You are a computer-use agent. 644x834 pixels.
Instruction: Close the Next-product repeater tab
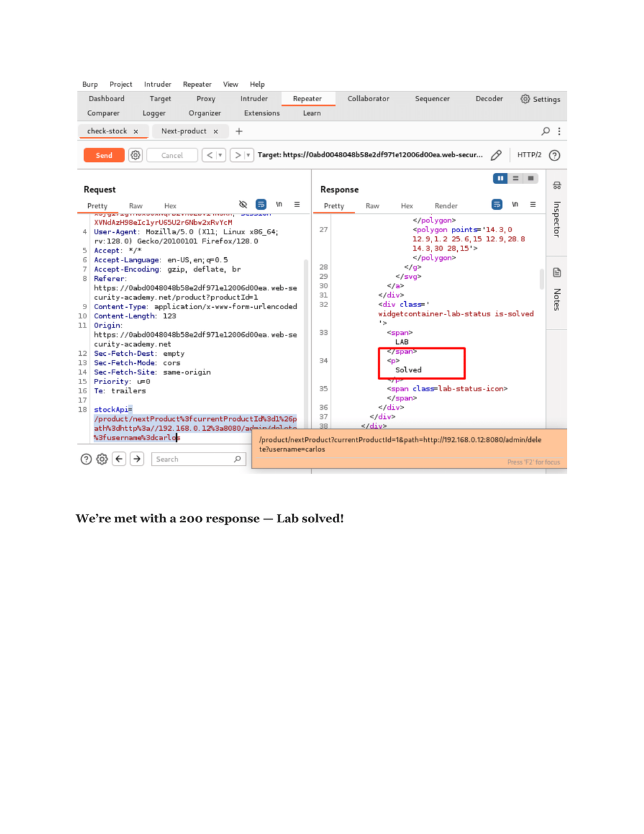215,132
